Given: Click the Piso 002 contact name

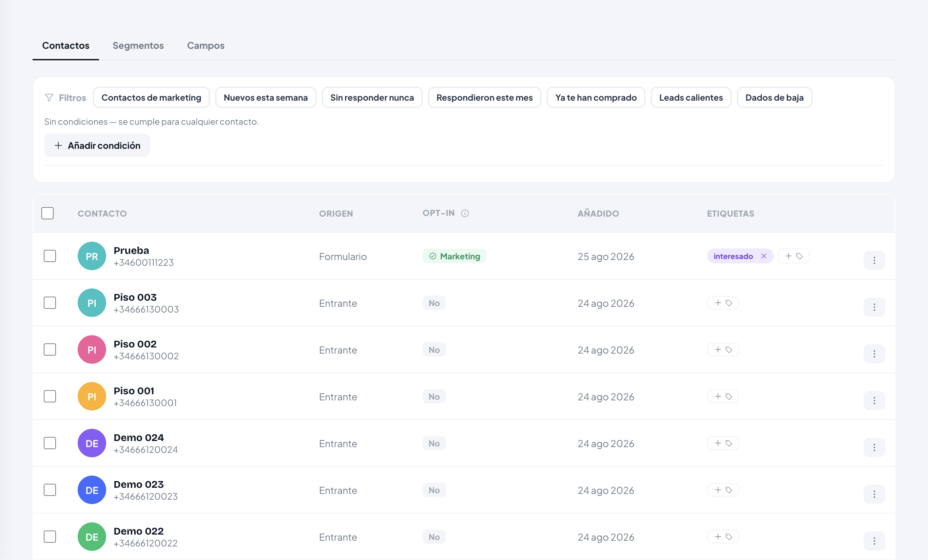Looking at the screenshot, I should (135, 344).
